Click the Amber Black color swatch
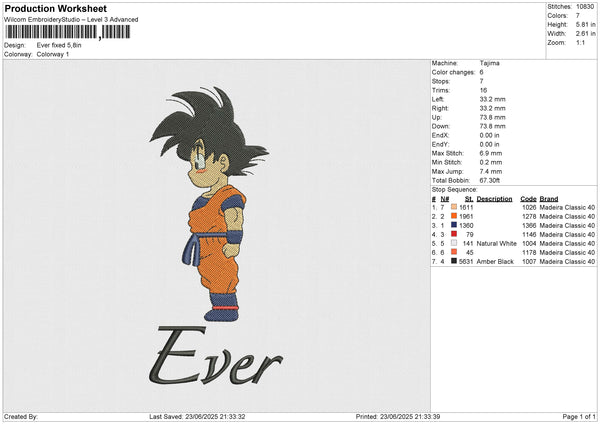600x424 pixels. 454,261
